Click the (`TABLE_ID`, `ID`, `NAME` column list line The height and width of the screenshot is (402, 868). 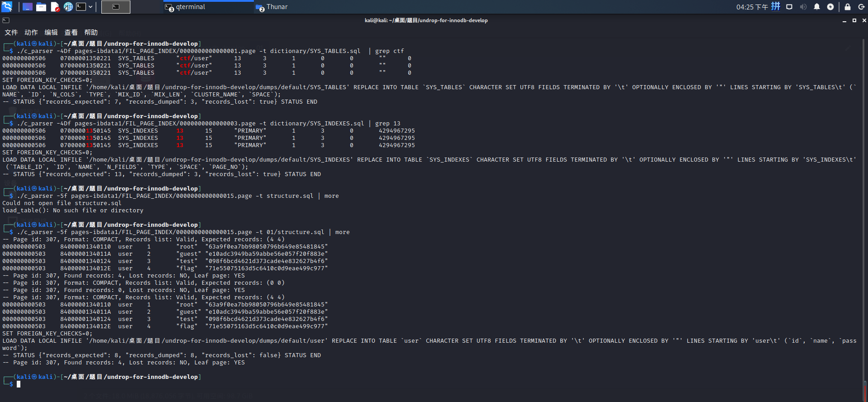[x=127, y=167]
